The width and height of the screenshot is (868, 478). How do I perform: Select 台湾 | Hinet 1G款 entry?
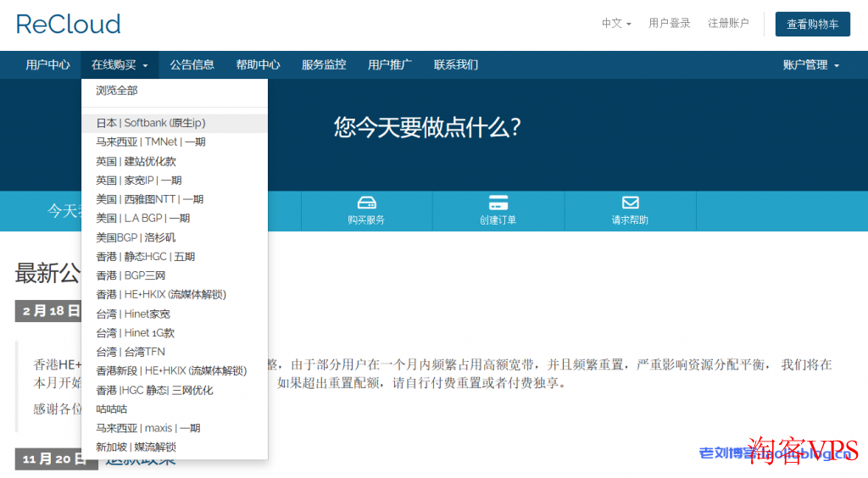click(175, 333)
